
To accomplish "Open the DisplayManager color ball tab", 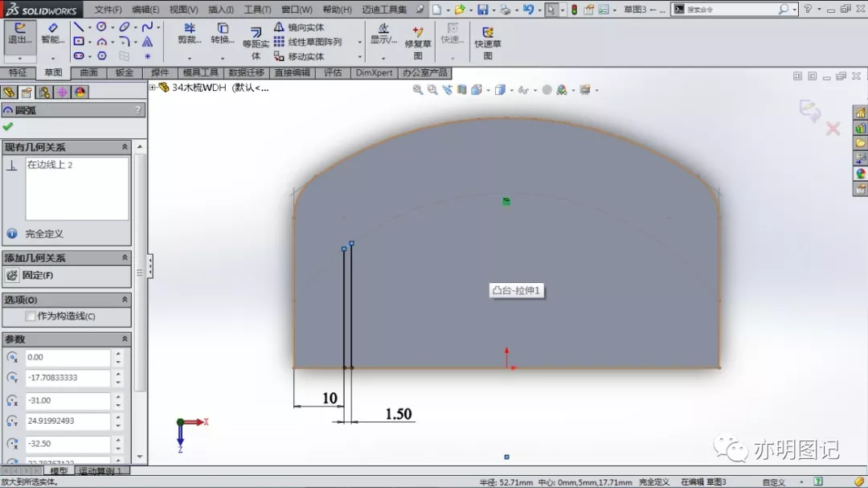I will pyautogui.click(x=80, y=92).
